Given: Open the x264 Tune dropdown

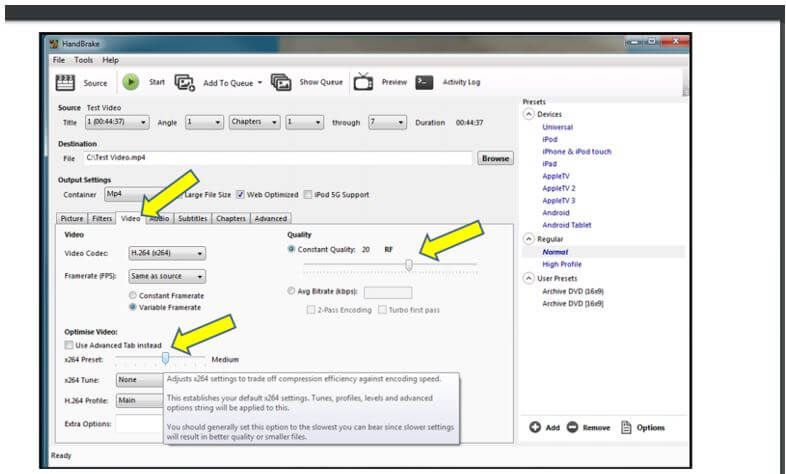Looking at the screenshot, I should pos(140,380).
